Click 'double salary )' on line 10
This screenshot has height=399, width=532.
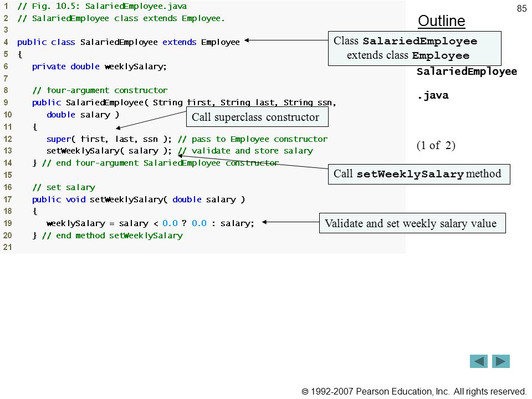[83, 115]
